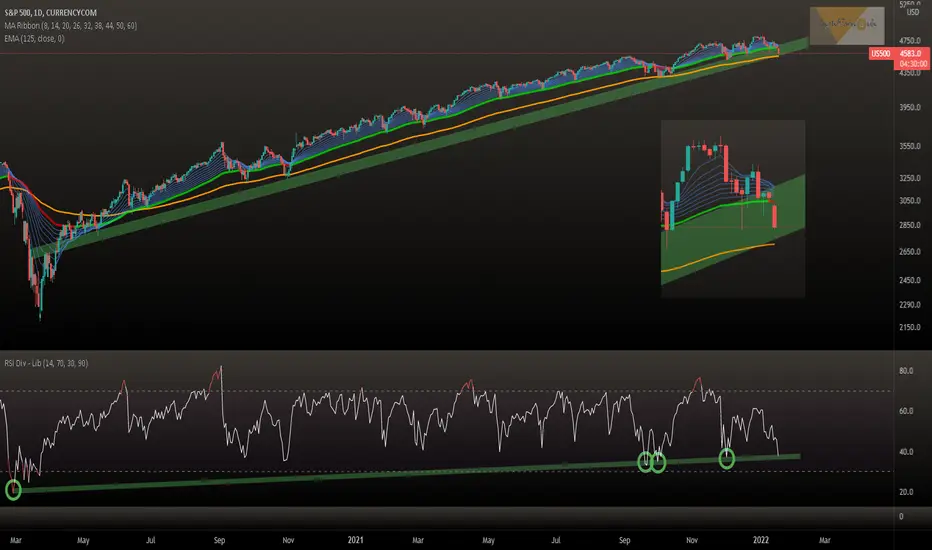Select the green circle at December 2021 RSI low
The width and height of the screenshot is (932, 550).
(x=727, y=458)
